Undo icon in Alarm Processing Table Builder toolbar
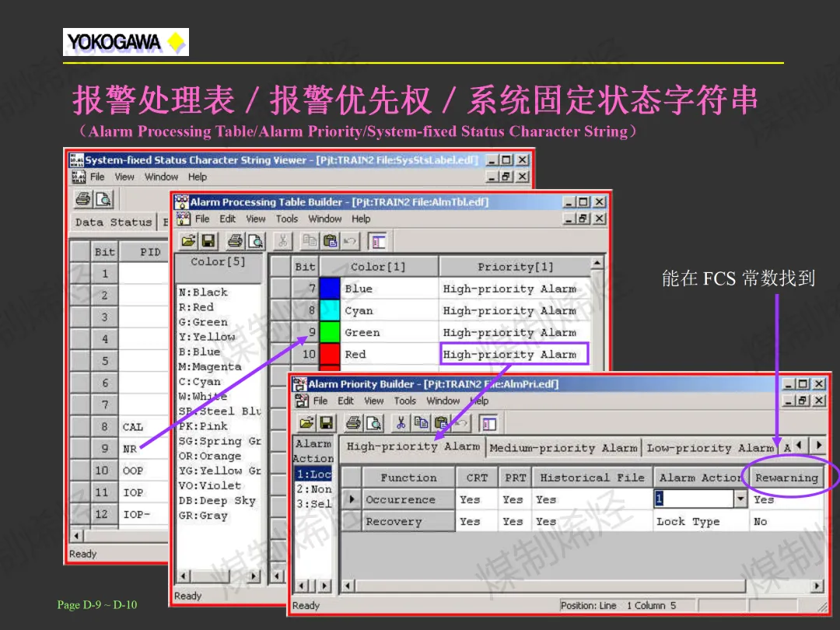The height and width of the screenshot is (630, 840). 349,241
